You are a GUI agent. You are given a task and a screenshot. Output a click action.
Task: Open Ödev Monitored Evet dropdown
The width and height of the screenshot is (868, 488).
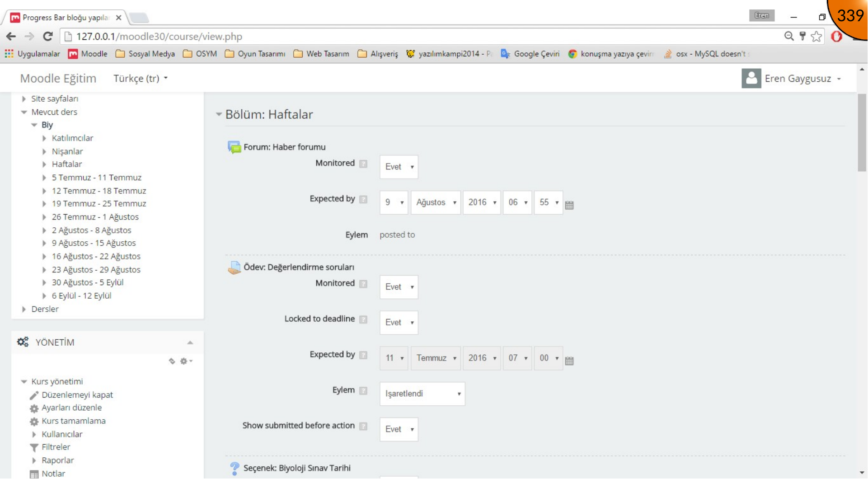pyautogui.click(x=399, y=287)
